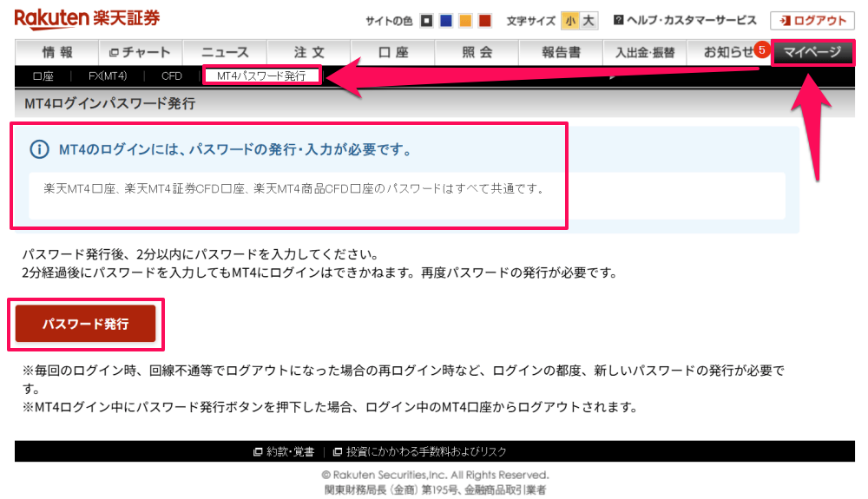Click the サイトの色 label
868x499 pixels.
tap(389, 21)
